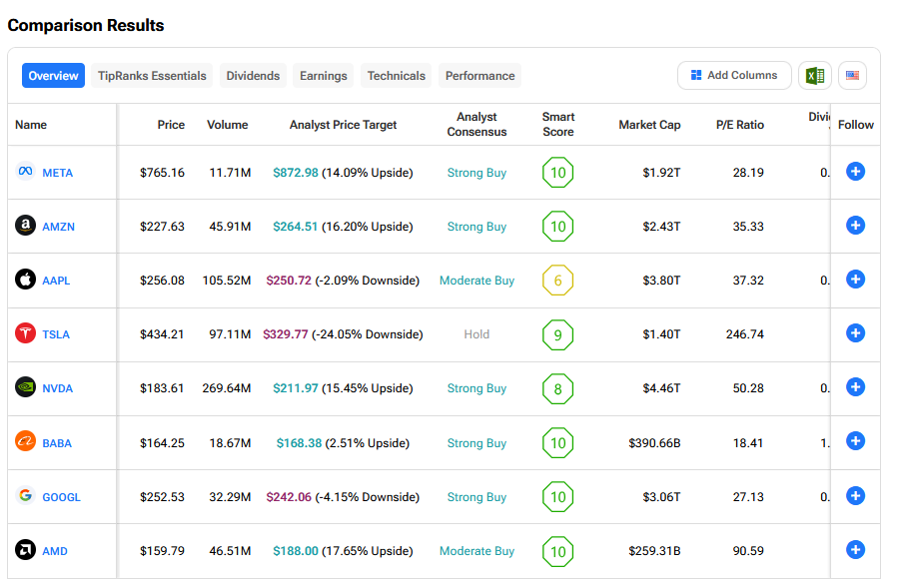Click AMZN's Smart Score 10 badge
Image resolution: width=899 pixels, height=588 pixels.
pos(557,227)
